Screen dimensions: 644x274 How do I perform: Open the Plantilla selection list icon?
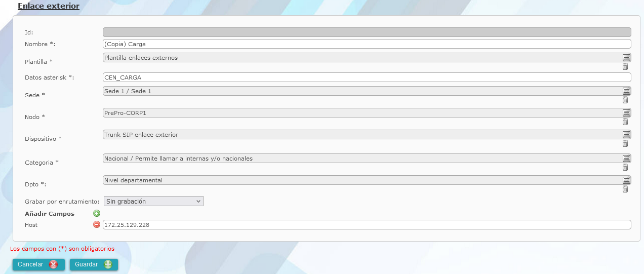(626, 58)
